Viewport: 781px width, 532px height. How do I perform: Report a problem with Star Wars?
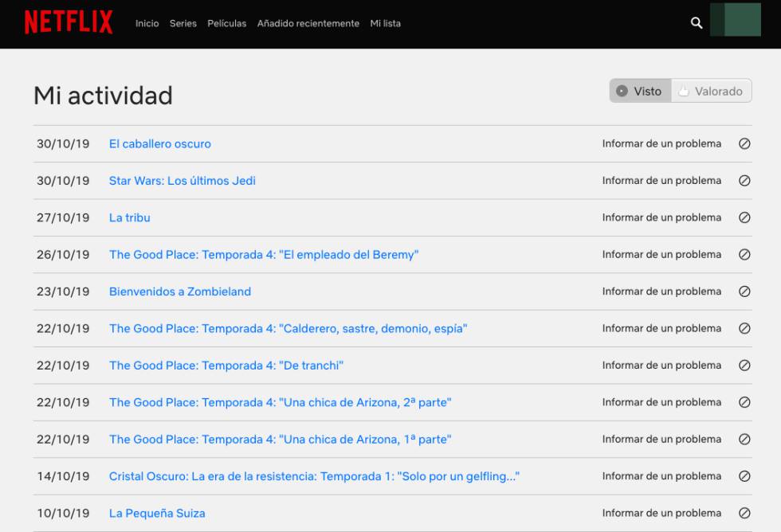(x=661, y=181)
